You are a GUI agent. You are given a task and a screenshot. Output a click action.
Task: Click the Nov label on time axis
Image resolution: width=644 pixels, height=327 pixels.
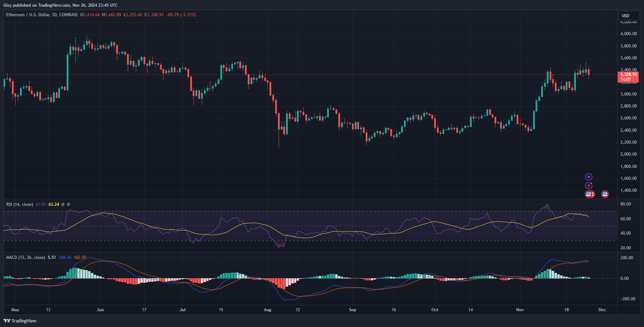point(520,310)
